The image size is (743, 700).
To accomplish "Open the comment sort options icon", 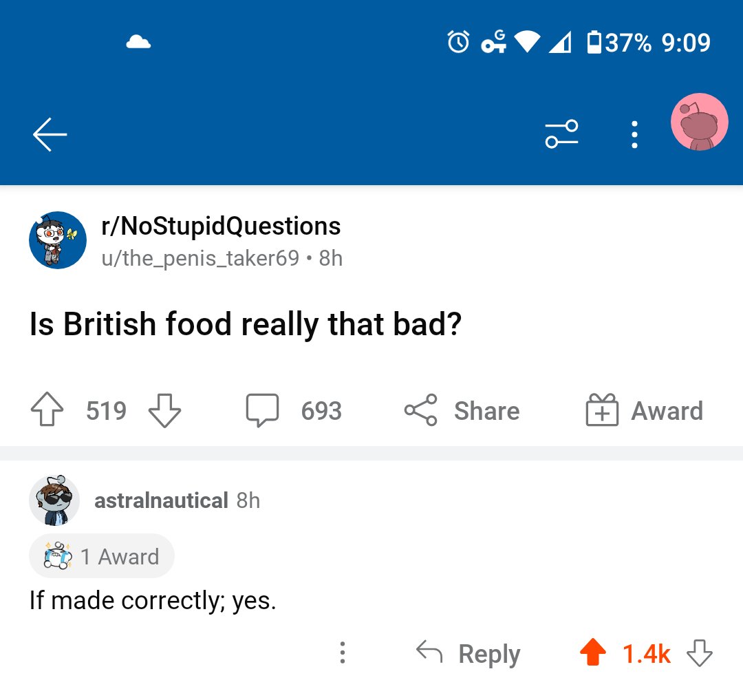I will pyautogui.click(x=561, y=134).
